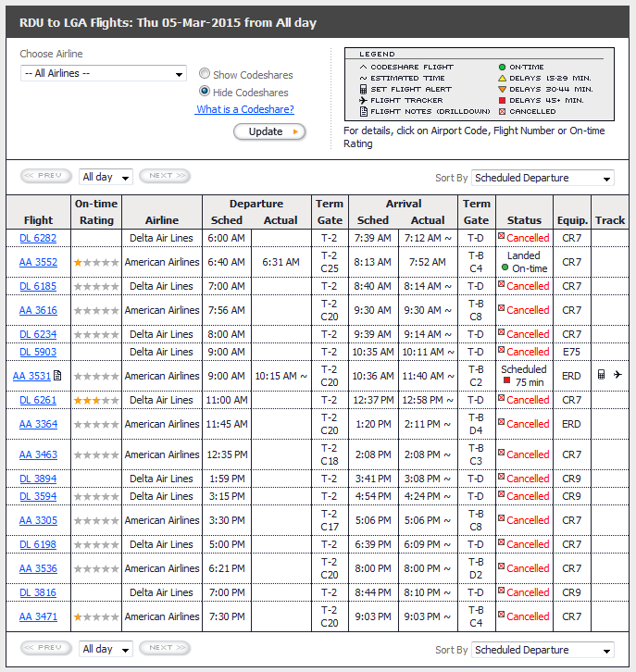This screenshot has width=636, height=672.
Task: Open flight AA 3471 link
Action: click(x=38, y=616)
